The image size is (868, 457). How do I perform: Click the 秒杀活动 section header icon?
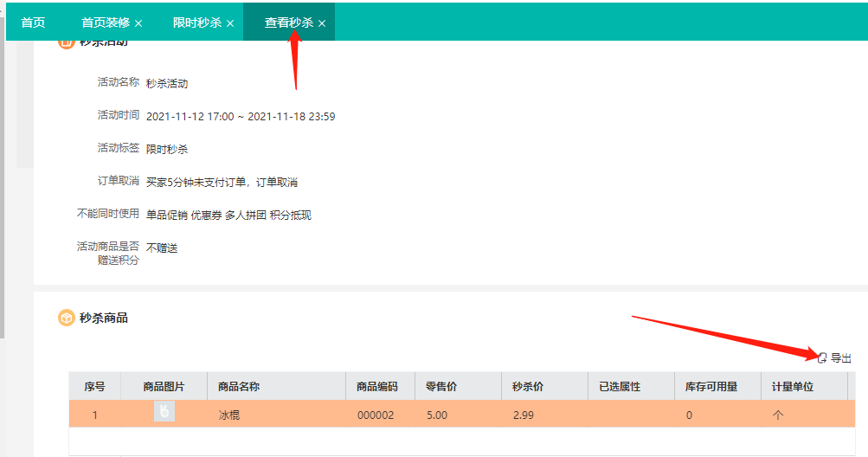click(x=67, y=42)
